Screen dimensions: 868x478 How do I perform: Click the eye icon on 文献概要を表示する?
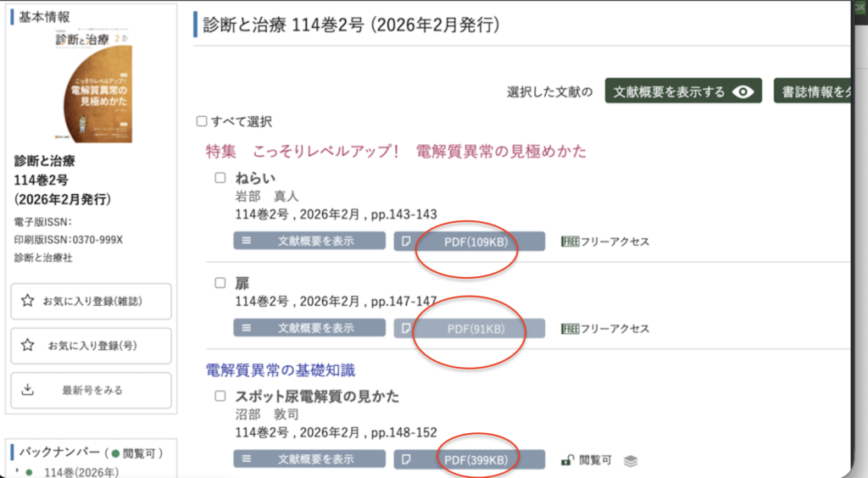tap(743, 92)
